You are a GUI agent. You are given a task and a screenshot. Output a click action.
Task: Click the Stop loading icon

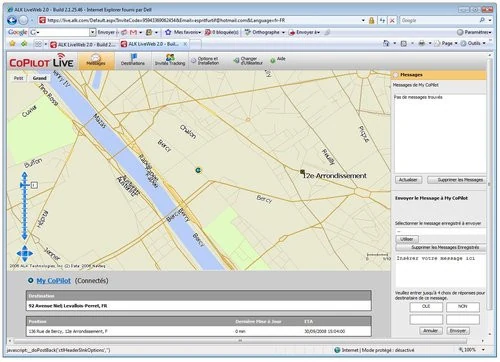392,20
